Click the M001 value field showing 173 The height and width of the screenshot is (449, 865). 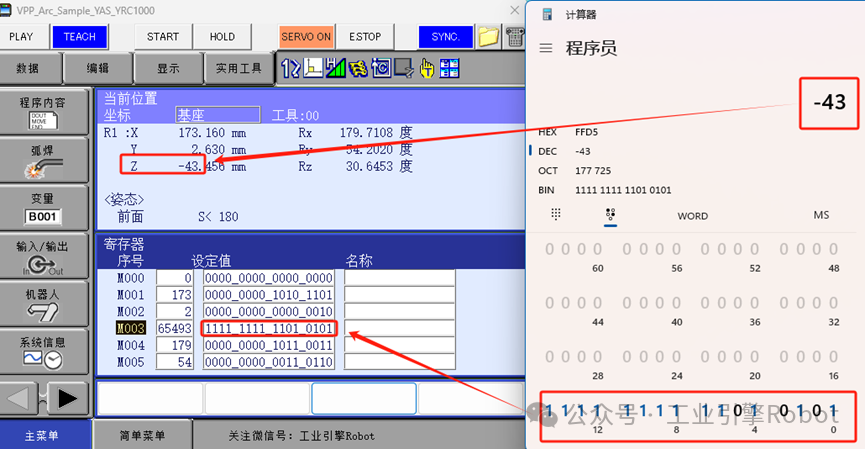[x=175, y=295]
